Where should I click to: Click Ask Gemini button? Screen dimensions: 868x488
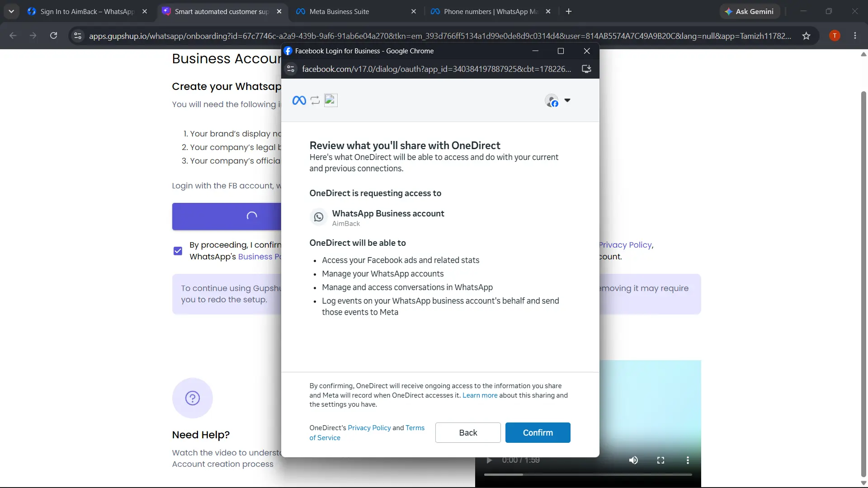[750, 11]
